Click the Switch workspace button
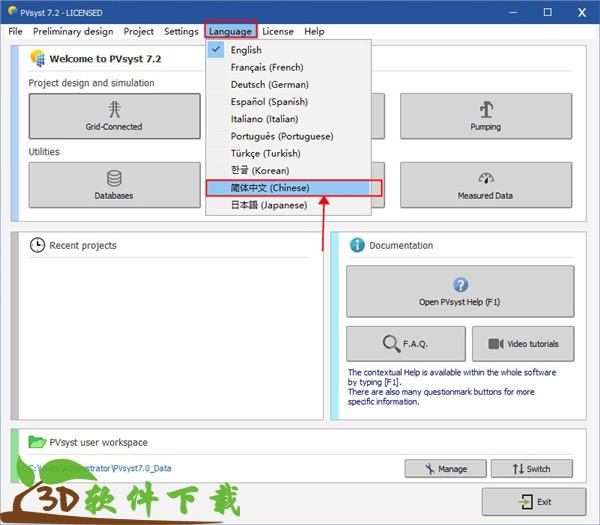 [532, 468]
